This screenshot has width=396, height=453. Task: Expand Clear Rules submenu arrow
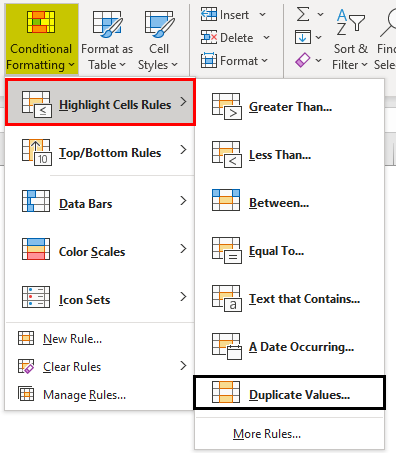(x=183, y=366)
